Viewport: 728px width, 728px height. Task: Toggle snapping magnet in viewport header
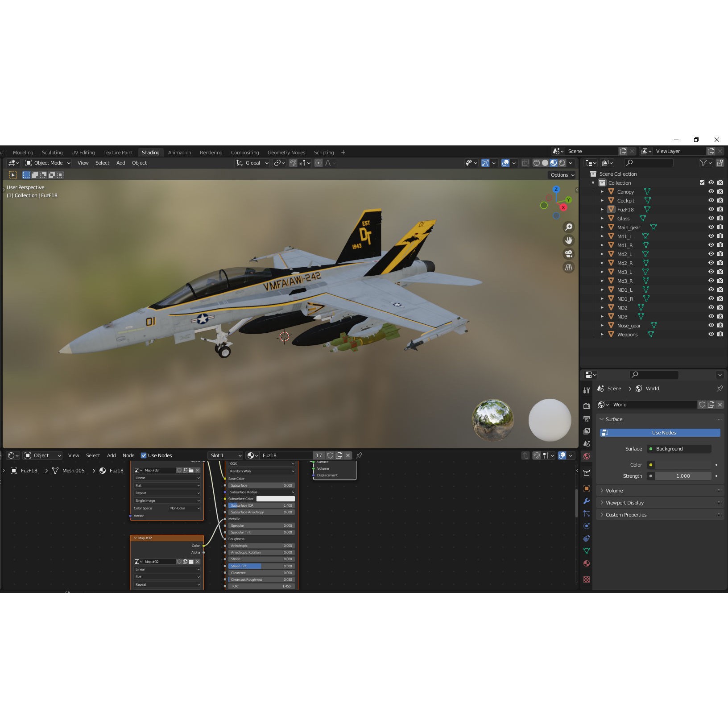pyautogui.click(x=293, y=163)
